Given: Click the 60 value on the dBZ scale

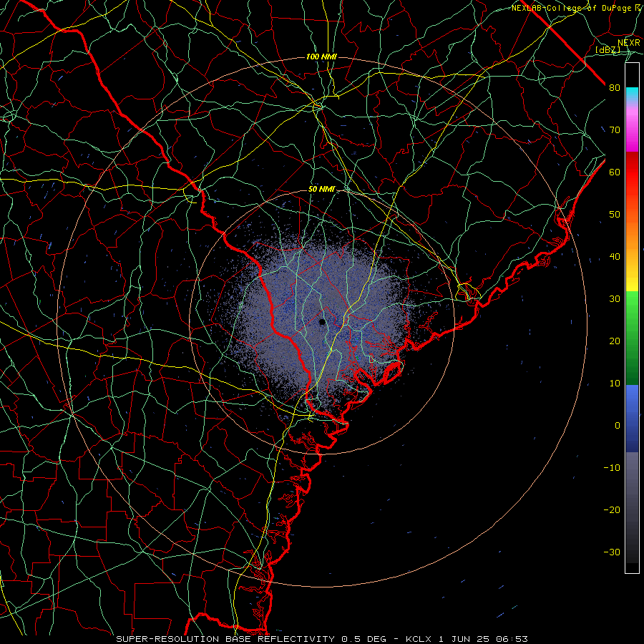Looking at the screenshot, I should 615,172.
